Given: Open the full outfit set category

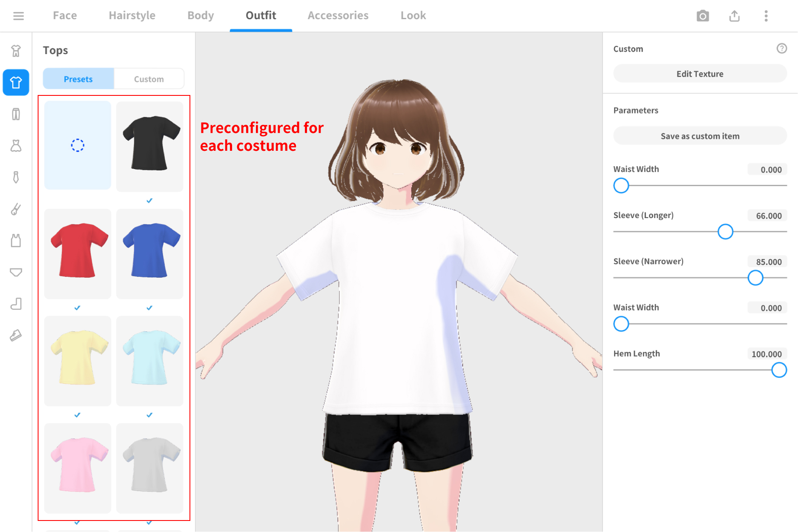Looking at the screenshot, I should tap(16, 51).
